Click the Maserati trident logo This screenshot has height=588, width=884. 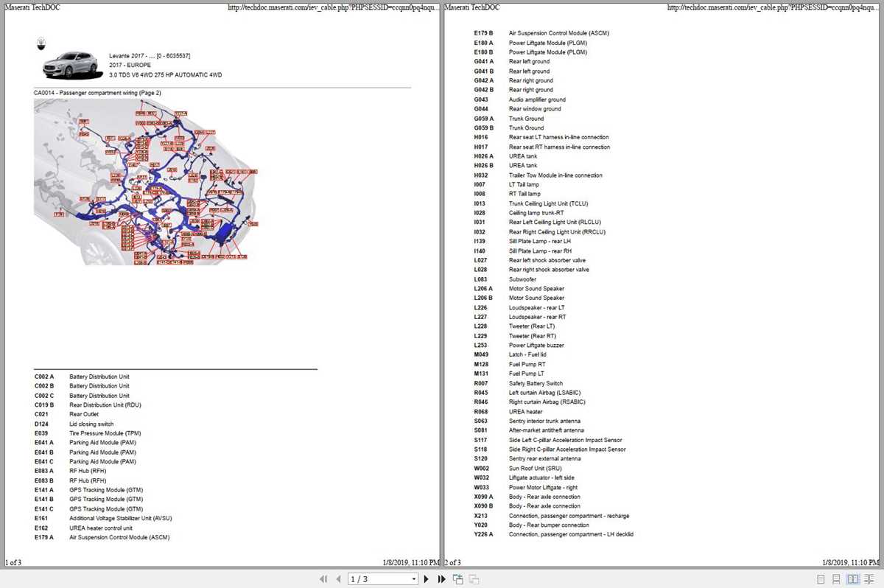41,44
